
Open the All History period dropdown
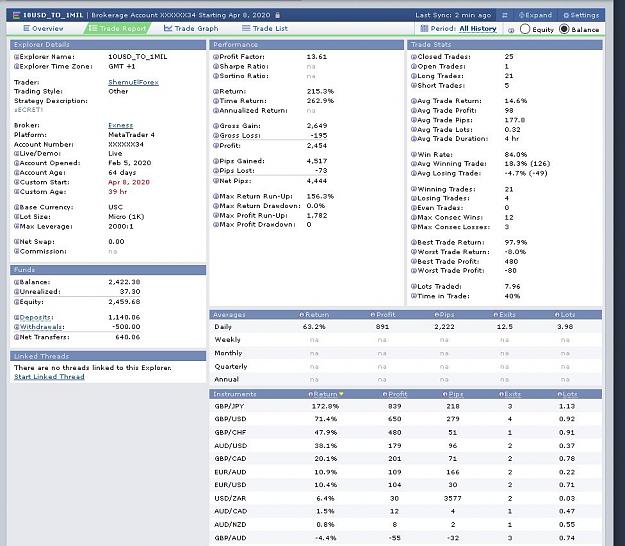478,29
